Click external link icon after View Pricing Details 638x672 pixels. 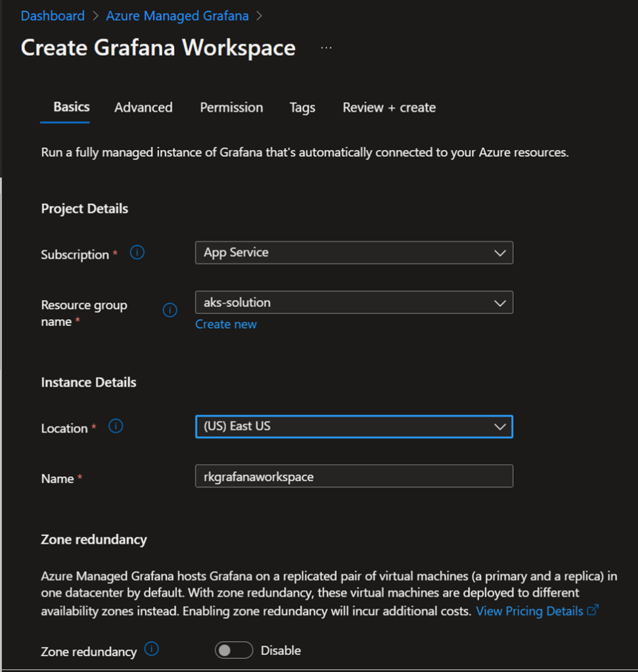593,610
